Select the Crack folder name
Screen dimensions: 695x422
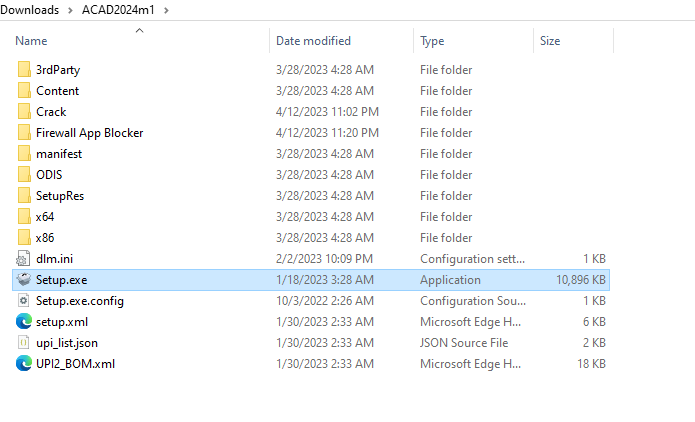tap(51, 112)
